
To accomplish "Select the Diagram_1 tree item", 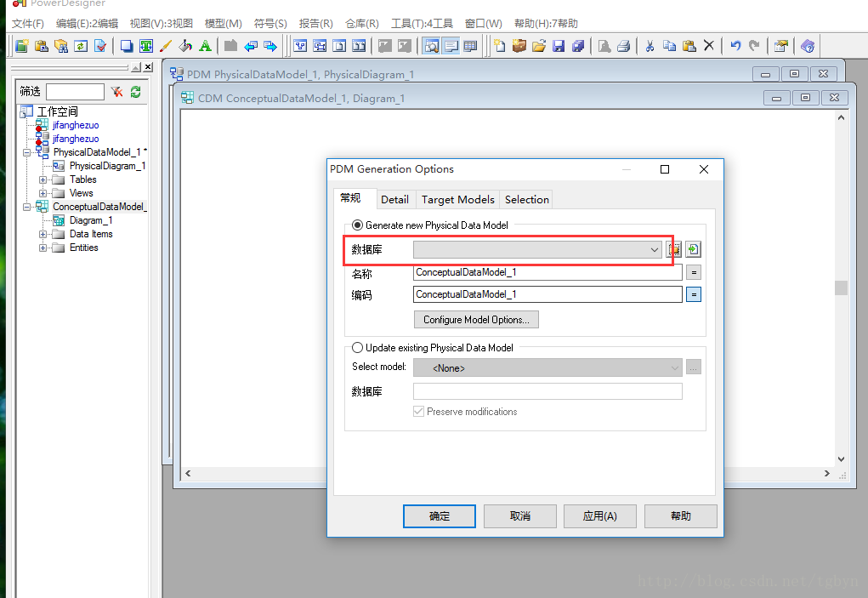I will point(91,220).
